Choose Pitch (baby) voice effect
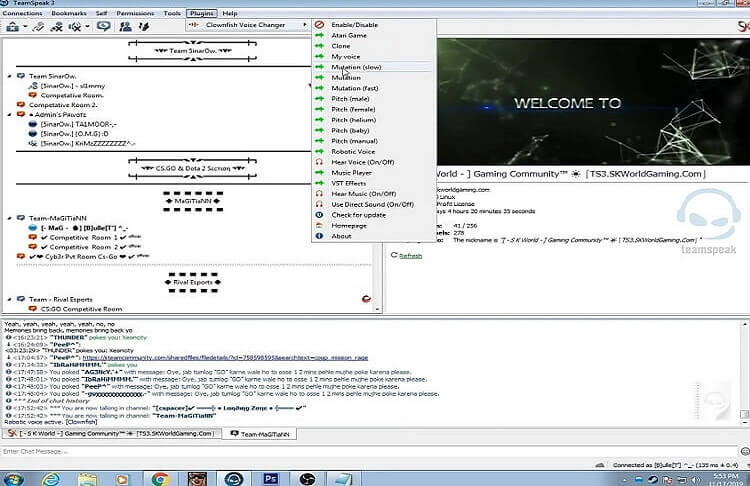Screen dimensions: 750x486 coord(373,130)
